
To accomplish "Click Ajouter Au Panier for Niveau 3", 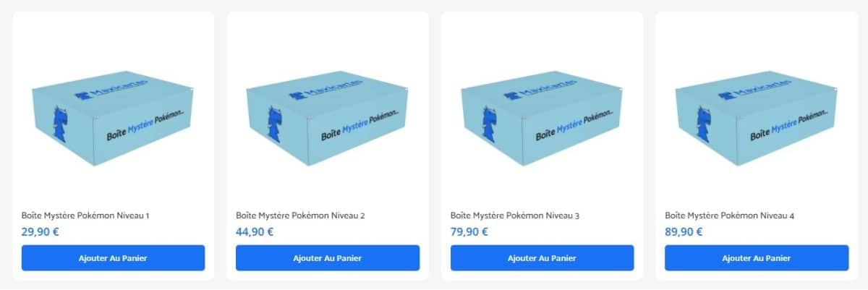I will tap(542, 258).
